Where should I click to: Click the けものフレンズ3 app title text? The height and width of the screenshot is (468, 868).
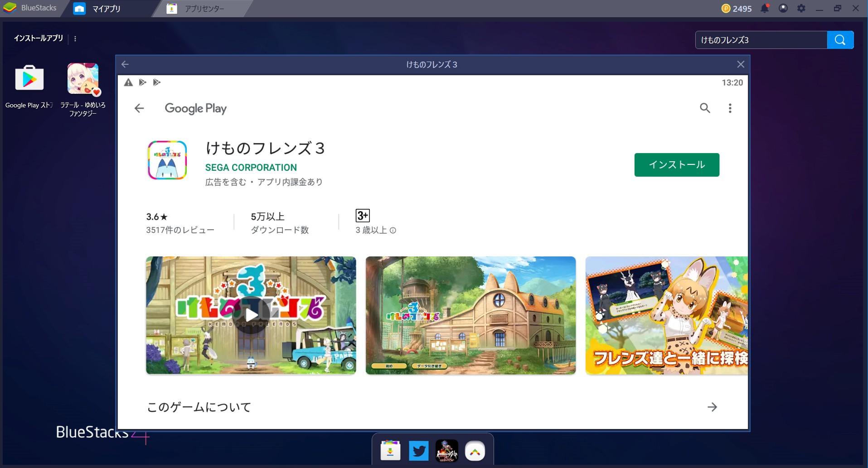(265, 148)
